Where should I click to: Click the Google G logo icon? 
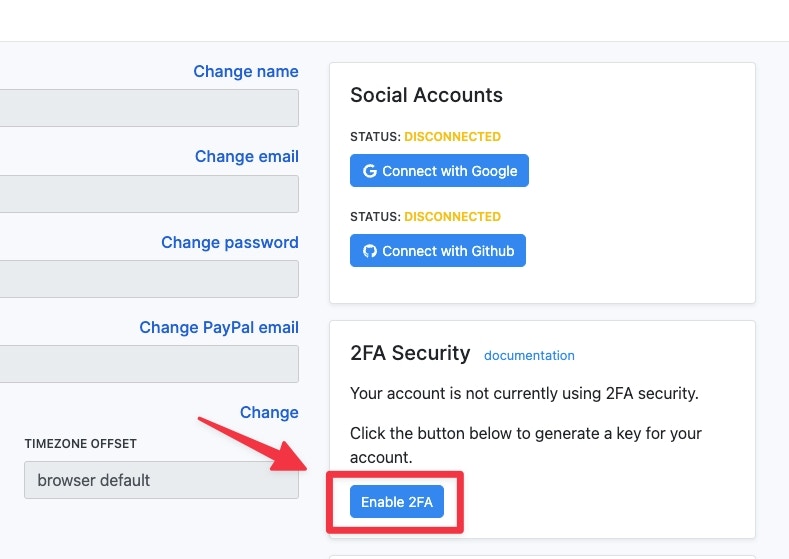[370, 171]
